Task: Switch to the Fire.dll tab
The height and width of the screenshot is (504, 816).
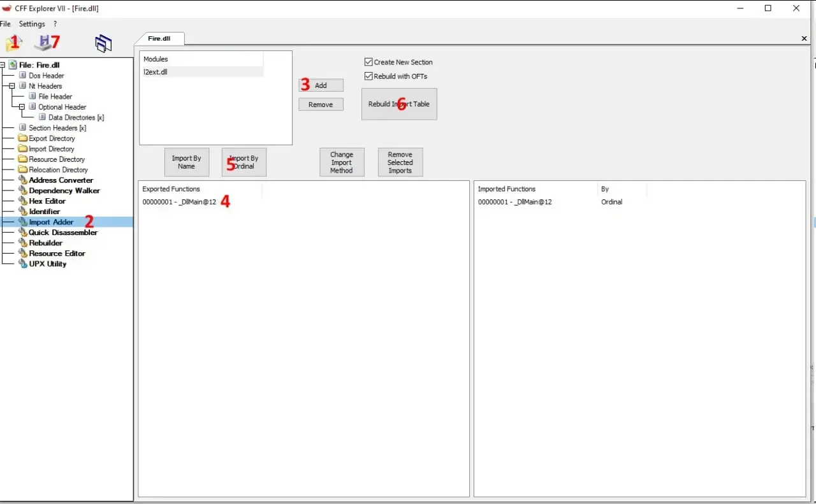Action: click(159, 39)
